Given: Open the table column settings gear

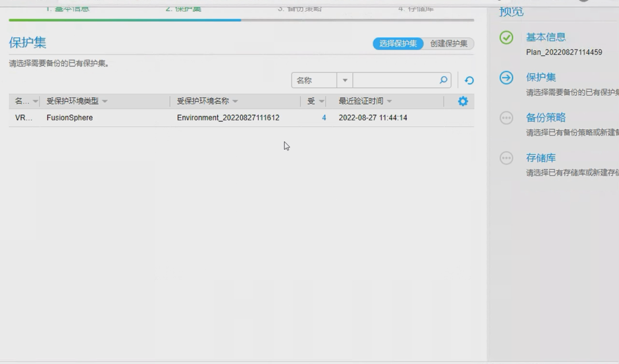Looking at the screenshot, I should pyautogui.click(x=463, y=102).
